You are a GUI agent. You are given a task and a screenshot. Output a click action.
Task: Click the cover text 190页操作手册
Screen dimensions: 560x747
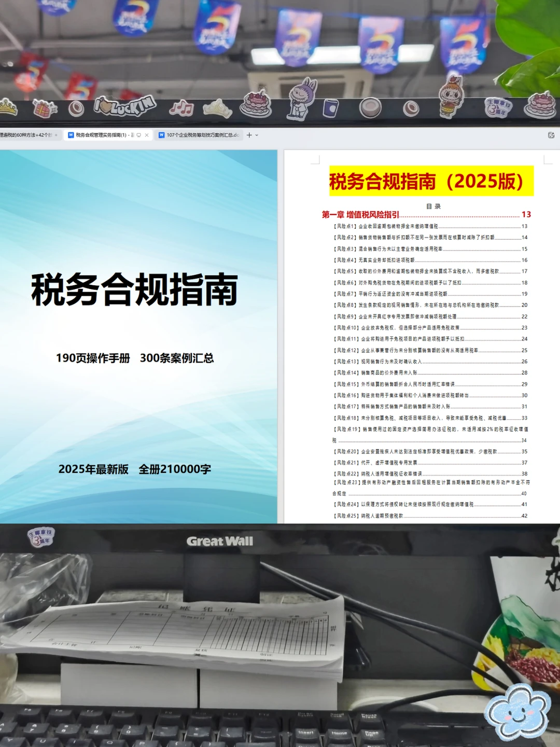point(93,358)
